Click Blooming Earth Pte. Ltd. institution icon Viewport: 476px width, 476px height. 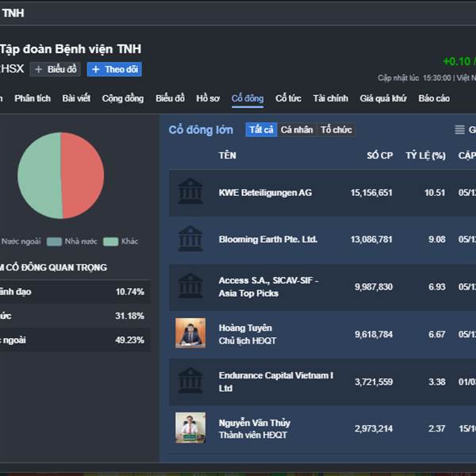pyautogui.click(x=190, y=239)
